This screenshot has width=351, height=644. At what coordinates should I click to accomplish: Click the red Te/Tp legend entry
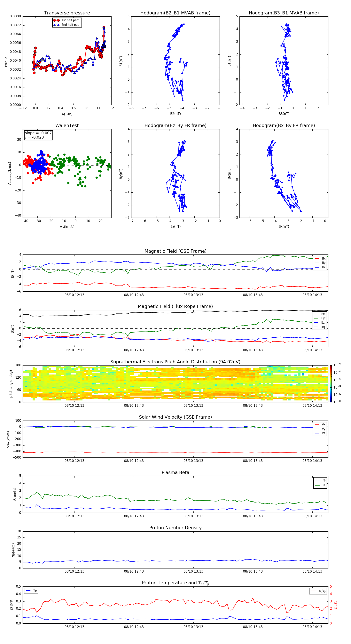tap(318, 591)
